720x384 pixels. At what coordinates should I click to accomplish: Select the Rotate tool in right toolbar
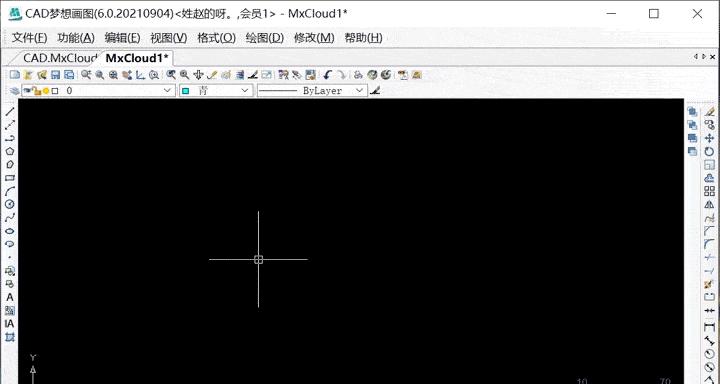tap(709, 151)
